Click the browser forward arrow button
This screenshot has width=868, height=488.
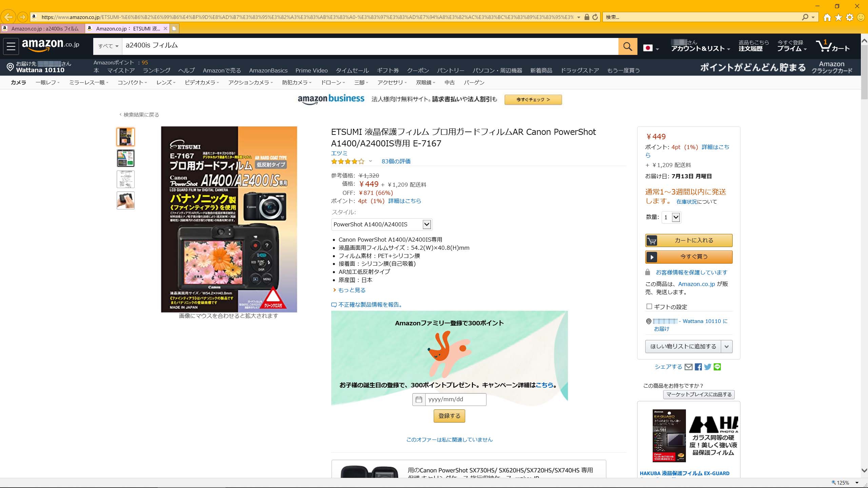pyautogui.click(x=22, y=17)
